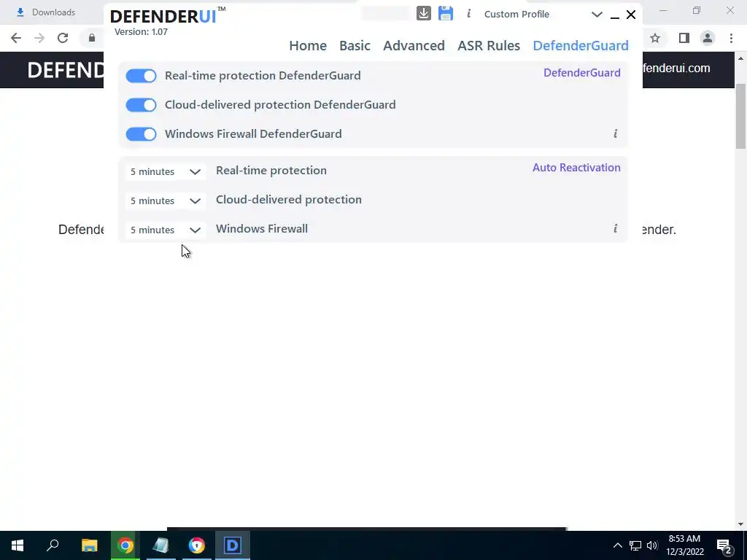The image size is (747, 560).
Task: Click Chrome back arrow
Action: [x=16, y=38]
